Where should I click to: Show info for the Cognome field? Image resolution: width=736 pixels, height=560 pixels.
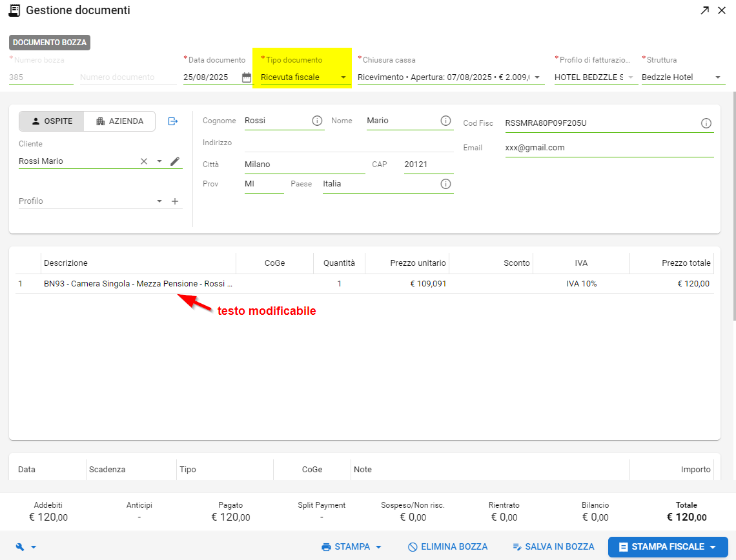(x=317, y=121)
